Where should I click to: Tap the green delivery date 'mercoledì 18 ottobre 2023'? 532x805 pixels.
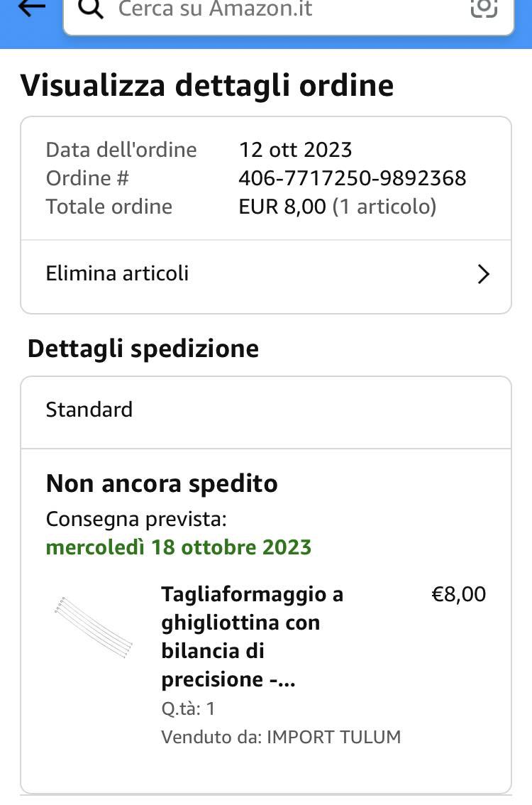[179, 547]
